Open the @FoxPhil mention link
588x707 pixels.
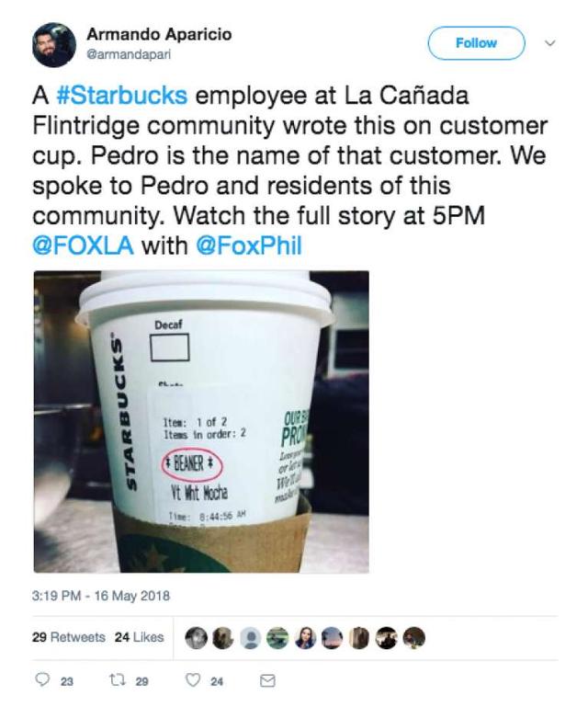[249, 245]
